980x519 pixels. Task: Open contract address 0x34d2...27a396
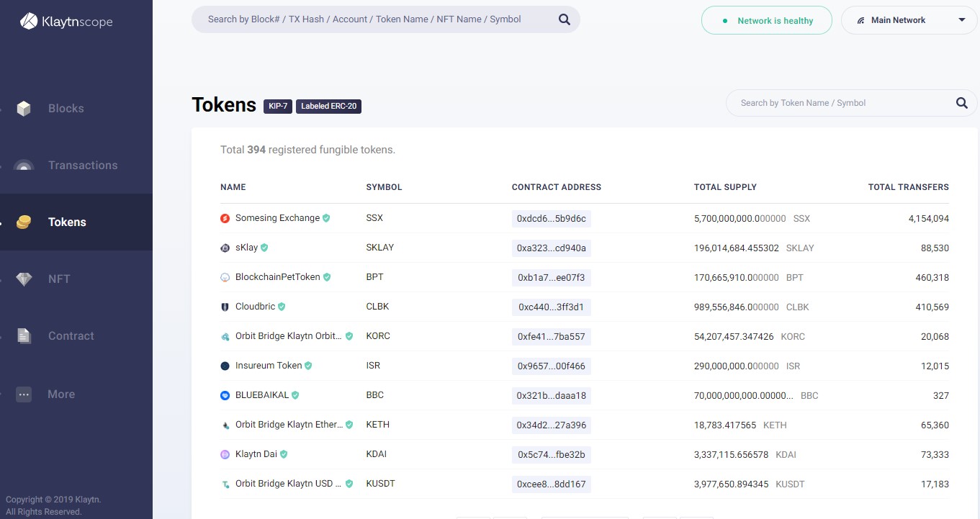click(x=552, y=425)
